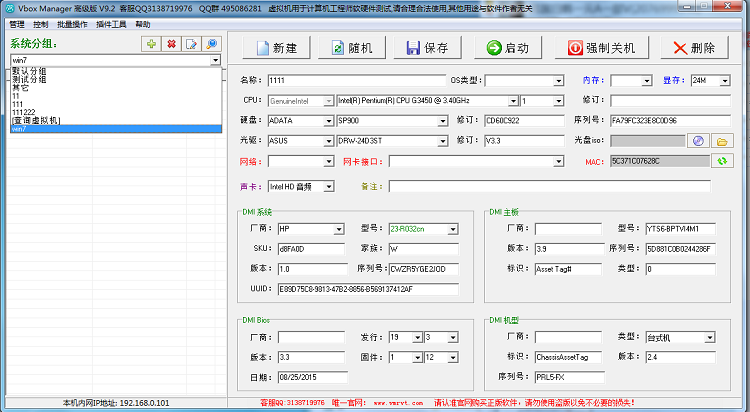Image resolution: width=750 pixels, height=412 pixels.
Task: Open the 管理 menu
Action: coord(16,23)
